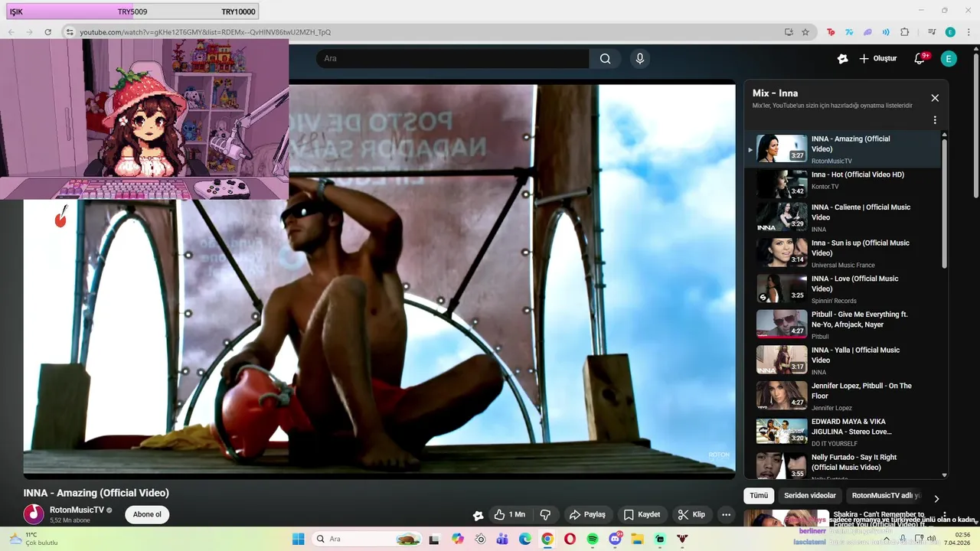This screenshot has width=980, height=551.
Task: Save the video with Kaydet button
Action: click(x=642, y=514)
